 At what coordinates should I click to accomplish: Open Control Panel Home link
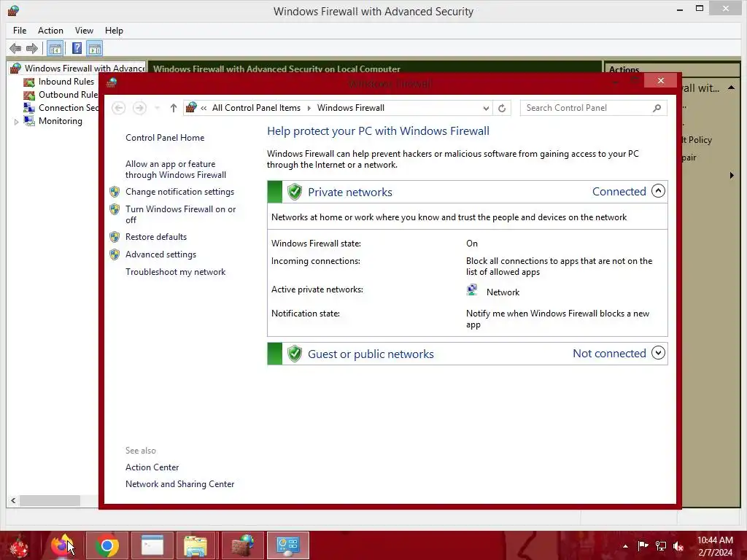click(x=165, y=138)
